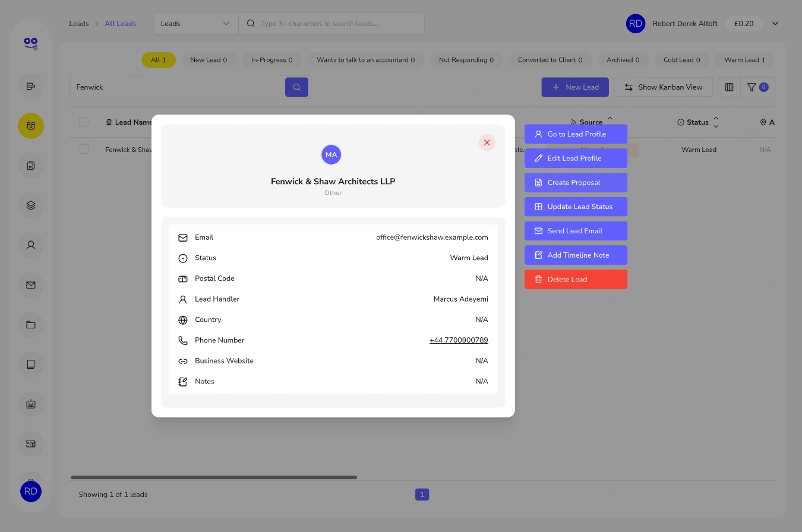This screenshot has height=532, width=802.
Task: Click the horizontal scrollbar under the table
Action: [214, 477]
